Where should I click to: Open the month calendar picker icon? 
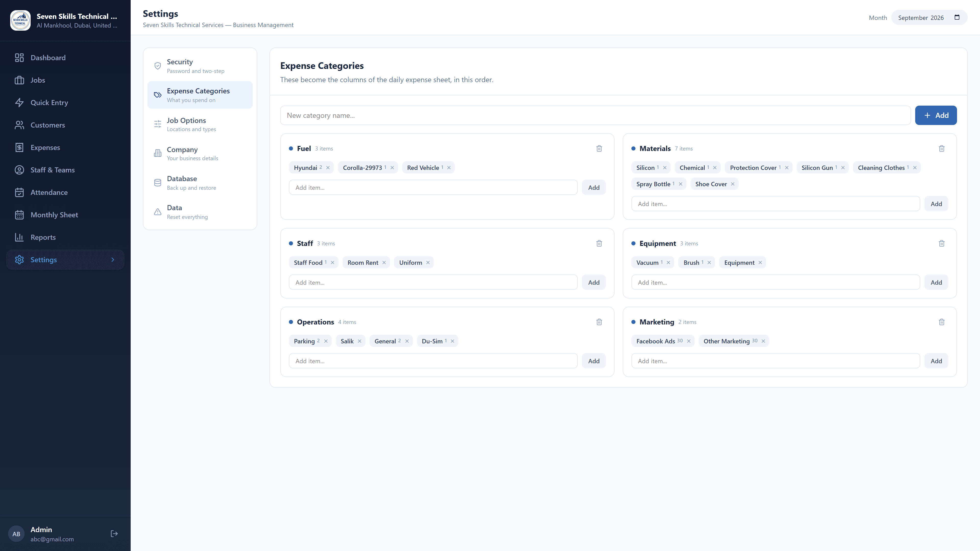pos(957,18)
